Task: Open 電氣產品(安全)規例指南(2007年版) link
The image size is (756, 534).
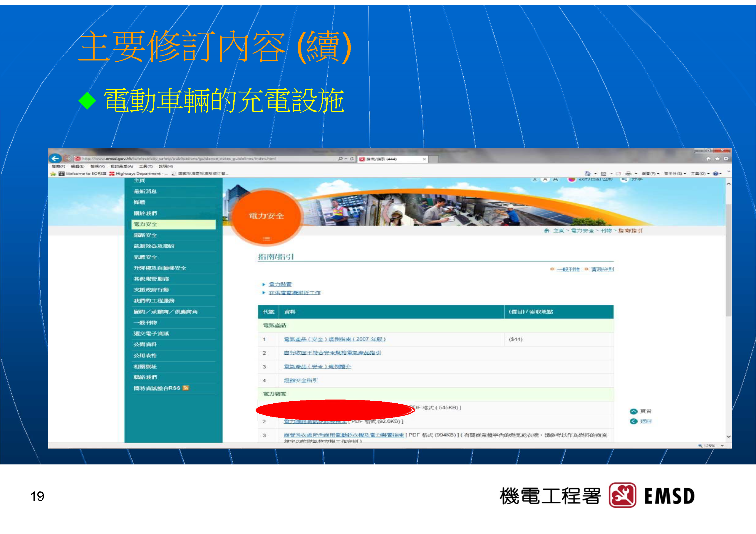Action: click(335, 339)
